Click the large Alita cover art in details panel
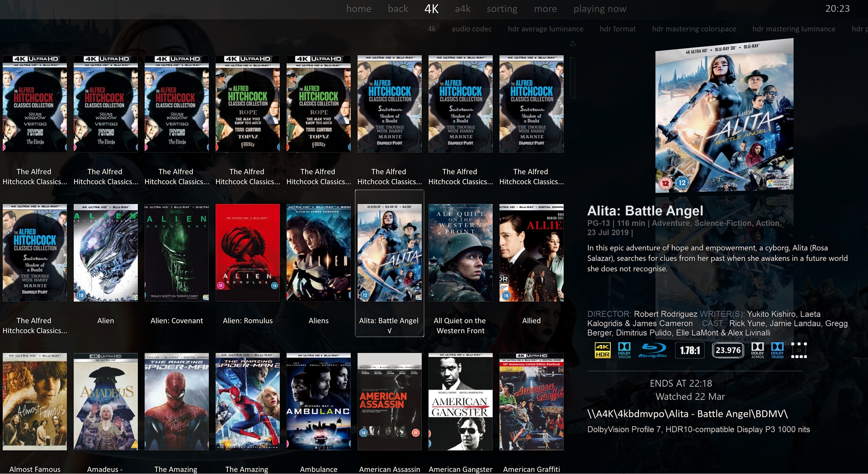The height and width of the screenshot is (474, 868). pos(725,116)
